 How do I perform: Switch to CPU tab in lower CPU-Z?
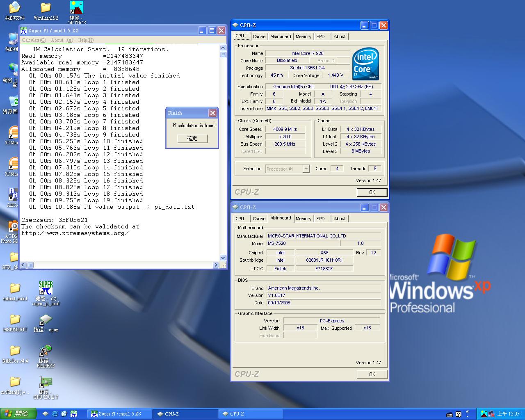click(x=240, y=219)
